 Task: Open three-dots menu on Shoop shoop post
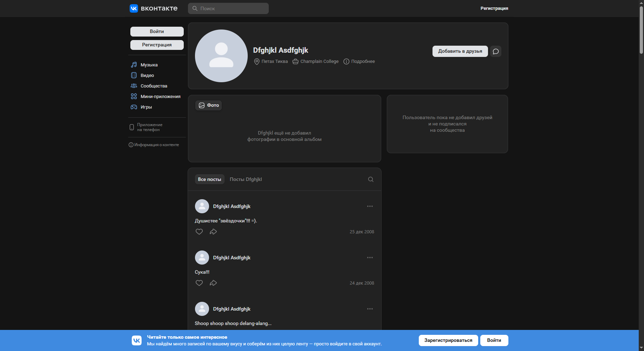(x=370, y=309)
